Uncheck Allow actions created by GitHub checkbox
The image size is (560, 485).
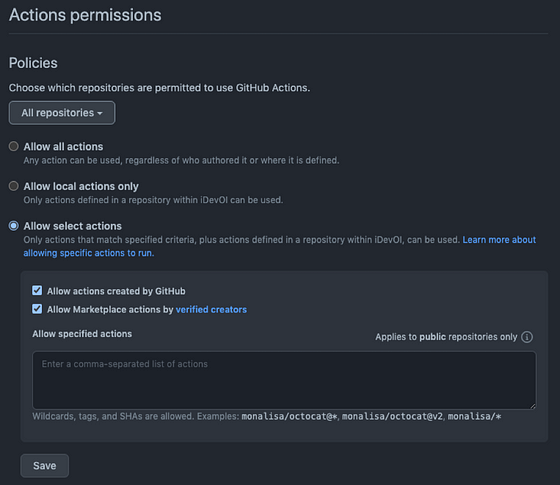tap(37, 290)
